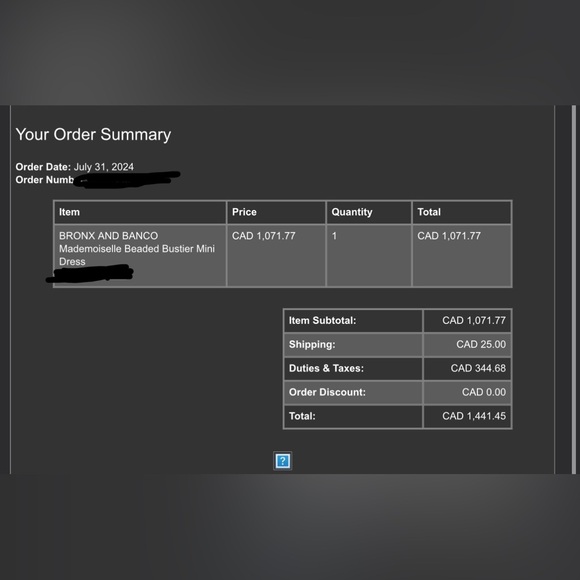Viewport: 580px width, 580px height.
Task: Click the Shipping CAD 25.00 amount
Action: (481, 344)
